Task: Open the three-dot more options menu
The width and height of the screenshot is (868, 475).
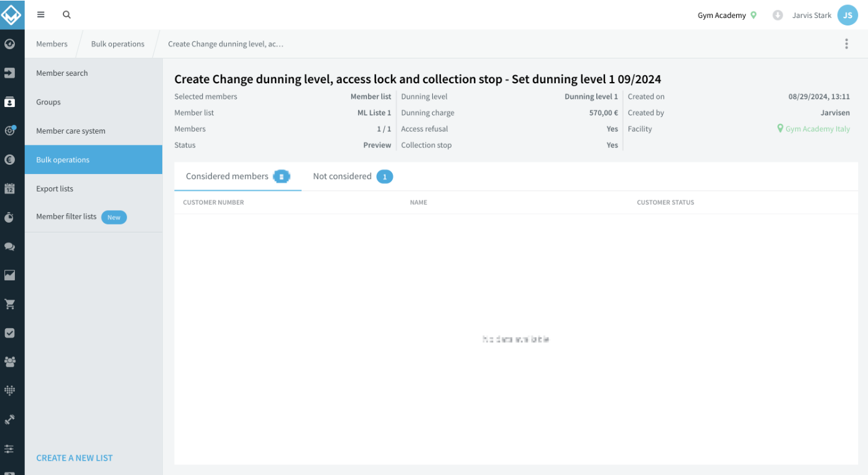Action: point(846,44)
